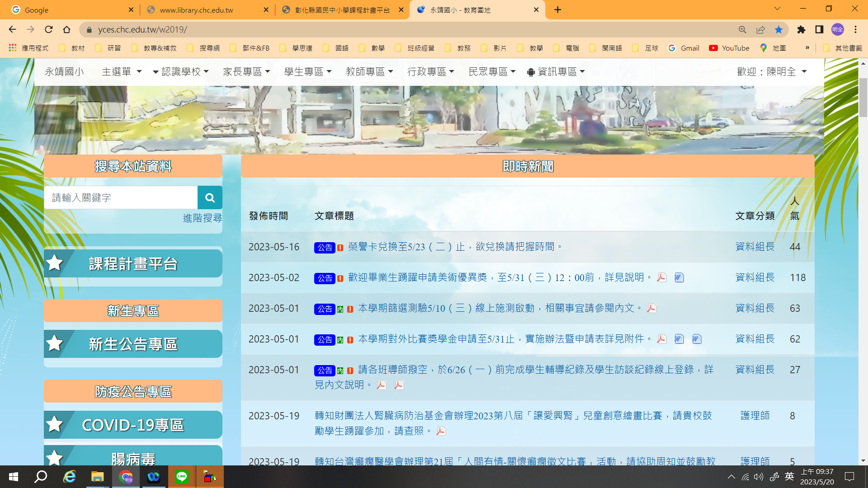The width and height of the screenshot is (868, 488).
Task: Switch to 彰化縣國民中小學課程計畫平台 tab
Action: 342,9
